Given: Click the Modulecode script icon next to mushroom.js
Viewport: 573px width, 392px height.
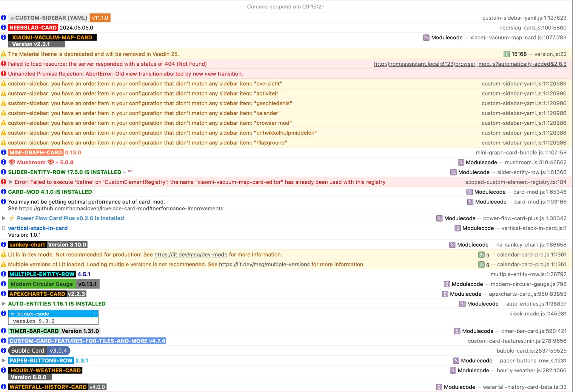Looking at the screenshot, I should click(461, 162).
